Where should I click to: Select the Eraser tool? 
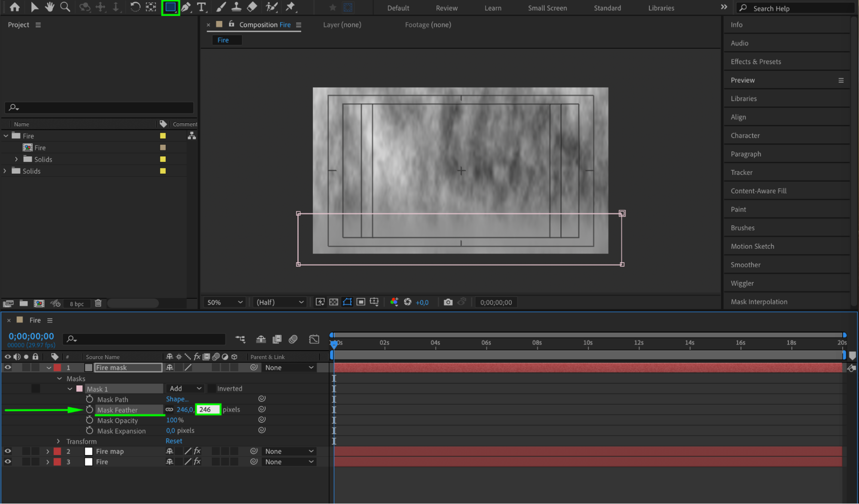(x=252, y=7)
